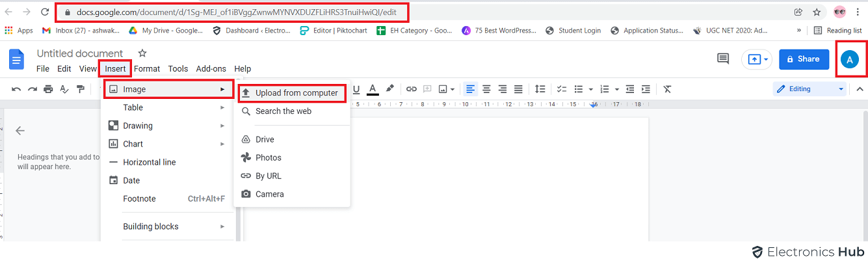Open comment history icon
This screenshot has height=259, width=868.
723,59
